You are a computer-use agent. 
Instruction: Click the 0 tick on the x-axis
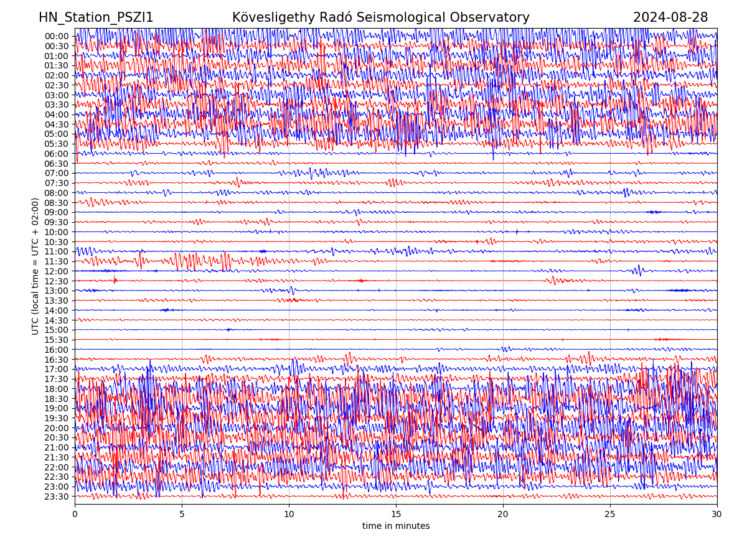pos(75,515)
